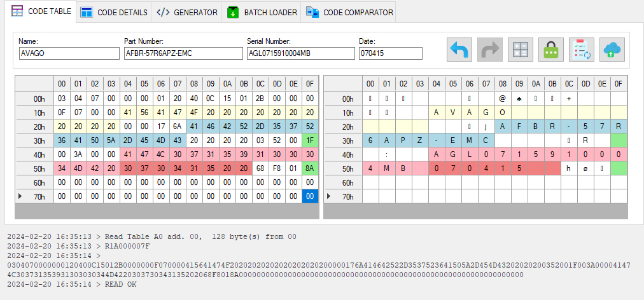
Task: Click the cloud upload icon
Action: [612, 50]
